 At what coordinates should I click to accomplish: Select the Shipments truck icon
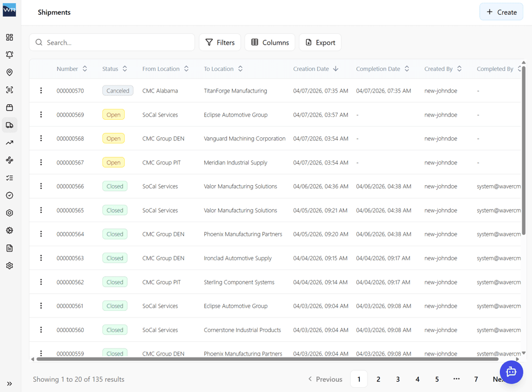click(9, 125)
